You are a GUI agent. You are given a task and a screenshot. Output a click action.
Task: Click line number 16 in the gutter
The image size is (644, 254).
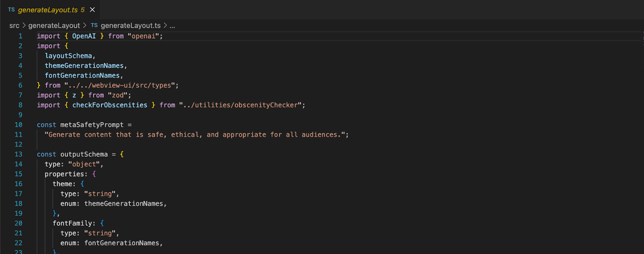19,184
